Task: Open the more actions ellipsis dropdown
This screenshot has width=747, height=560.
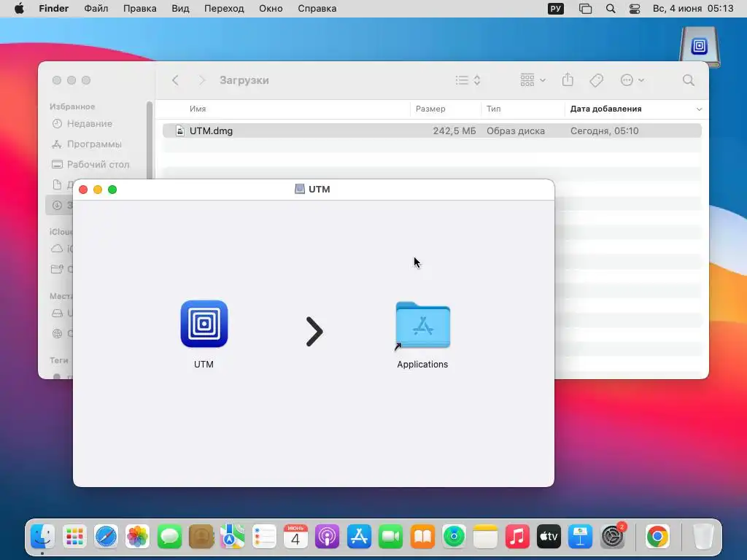Action: pyautogui.click(x=632, y=80)
